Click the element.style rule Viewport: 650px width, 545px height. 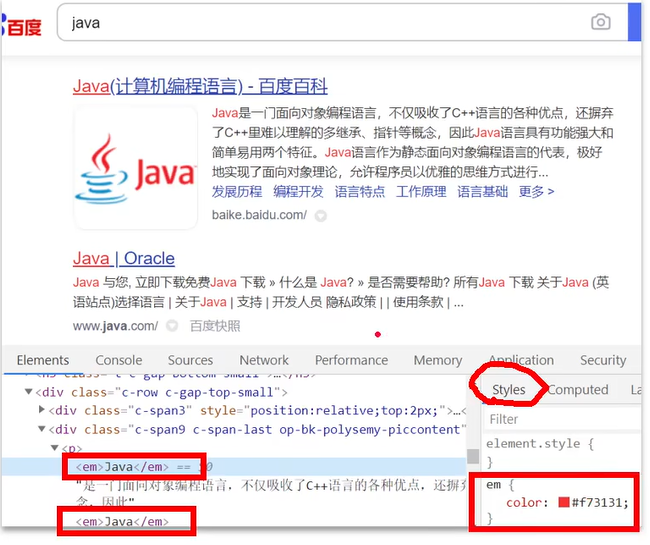[540, 443]
